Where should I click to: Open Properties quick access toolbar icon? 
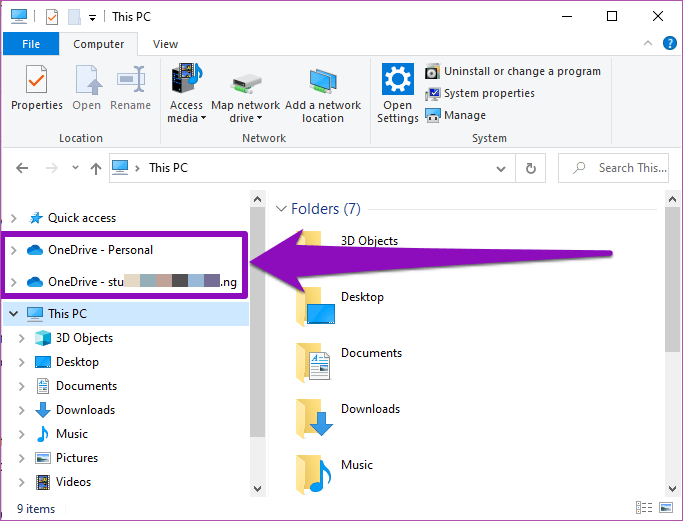(52, 17)
